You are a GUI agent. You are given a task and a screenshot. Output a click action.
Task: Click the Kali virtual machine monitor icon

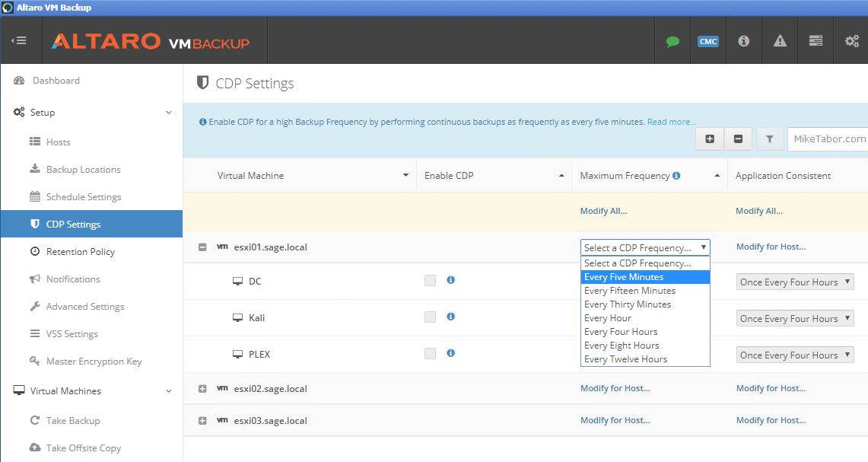237,318
